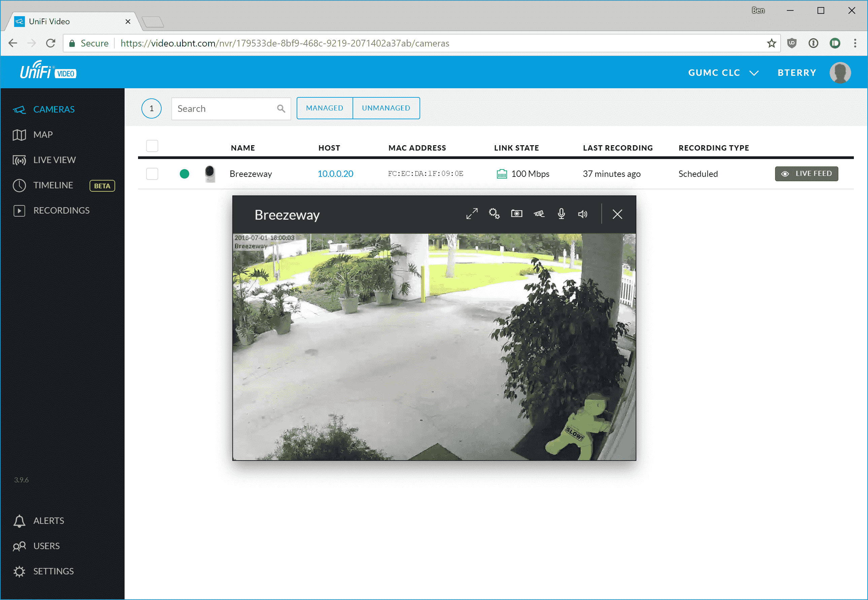Image resolution: width=868 pixels, height=600 pixels.
Task: Sort by Link State column header
Action: [x=516, y=148]
